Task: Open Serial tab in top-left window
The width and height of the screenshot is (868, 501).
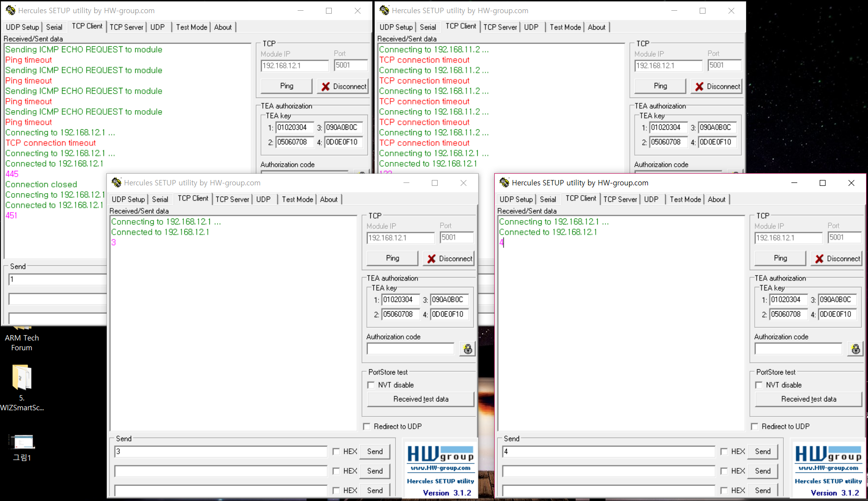Action: (x=54, y=27)
